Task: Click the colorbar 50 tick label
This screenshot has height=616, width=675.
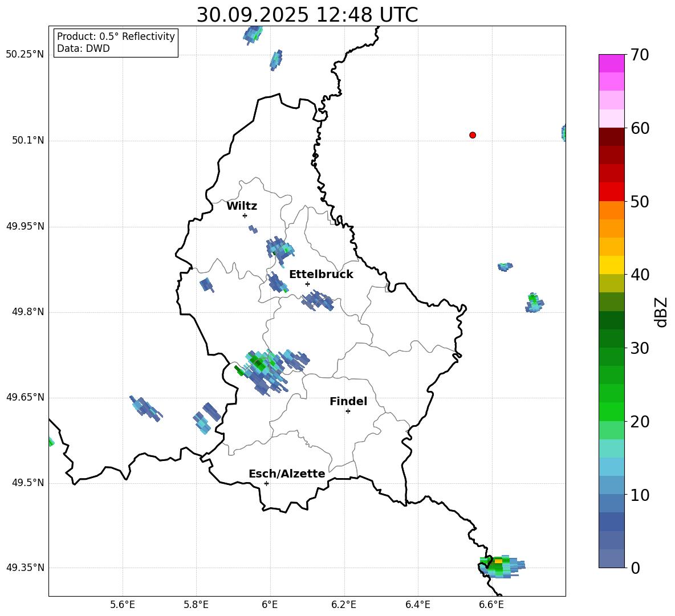Action: click(640, 201)
